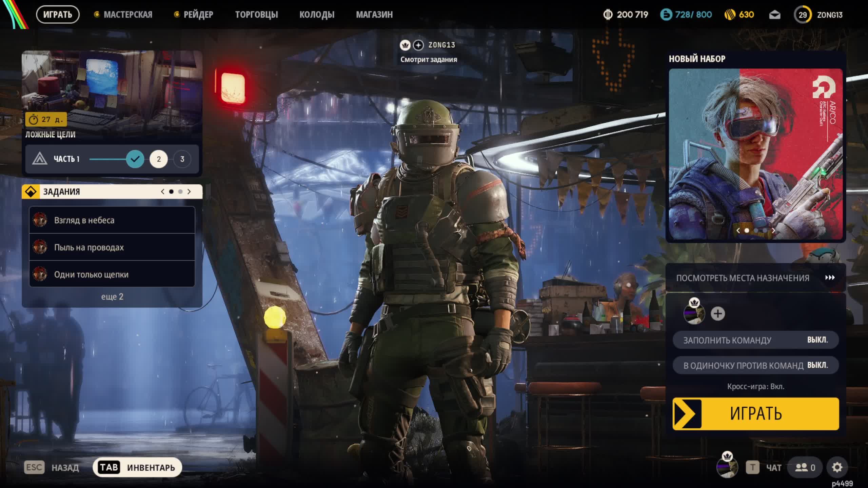Click the trader avatar for Одни только щепки

coord(40,274)
